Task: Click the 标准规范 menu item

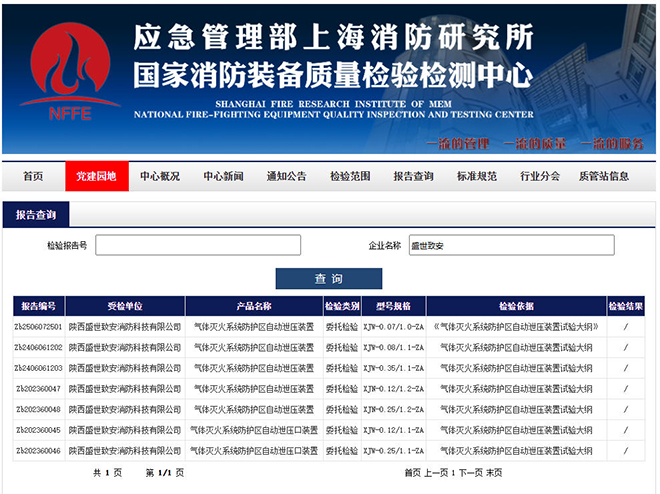Action: (x=476, y=176)
